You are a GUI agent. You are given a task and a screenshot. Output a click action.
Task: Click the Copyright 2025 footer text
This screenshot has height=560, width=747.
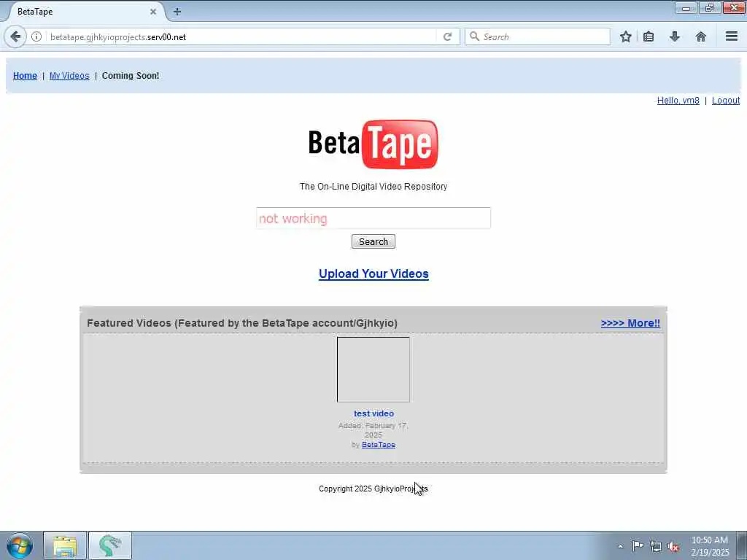pos(373,489)
